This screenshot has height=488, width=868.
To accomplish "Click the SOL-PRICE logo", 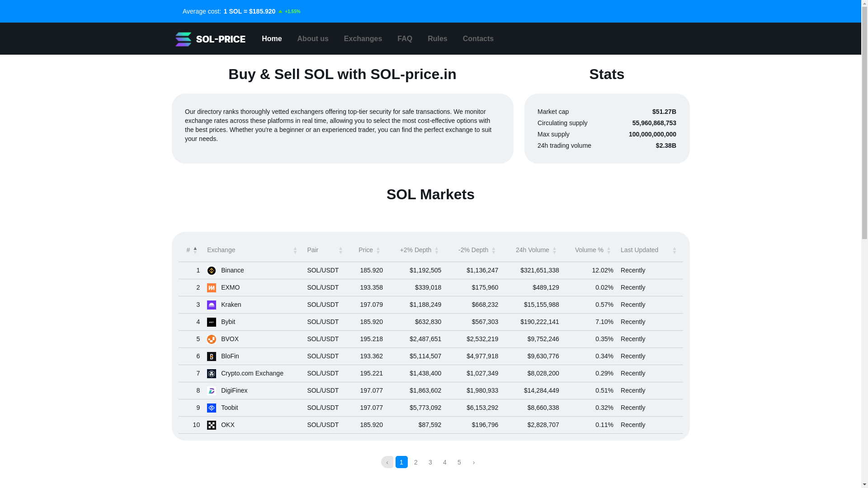I will [210, 39].
